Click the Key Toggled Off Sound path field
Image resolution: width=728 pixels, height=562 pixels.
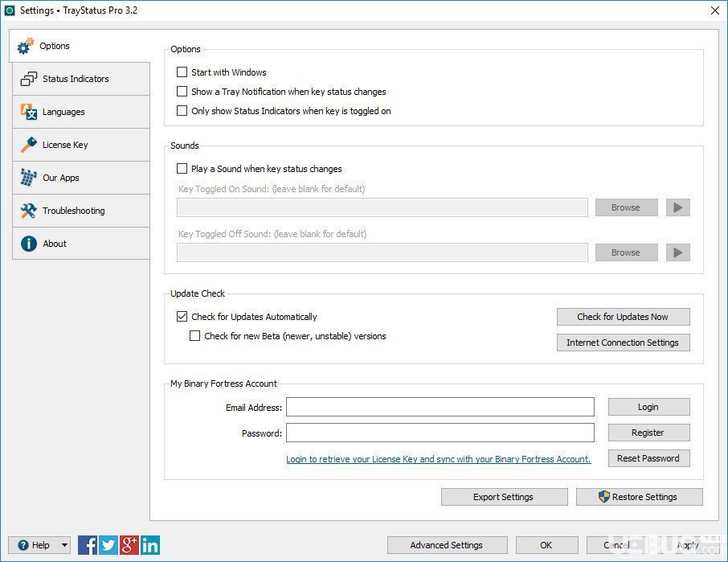click(x=382, y=252)
